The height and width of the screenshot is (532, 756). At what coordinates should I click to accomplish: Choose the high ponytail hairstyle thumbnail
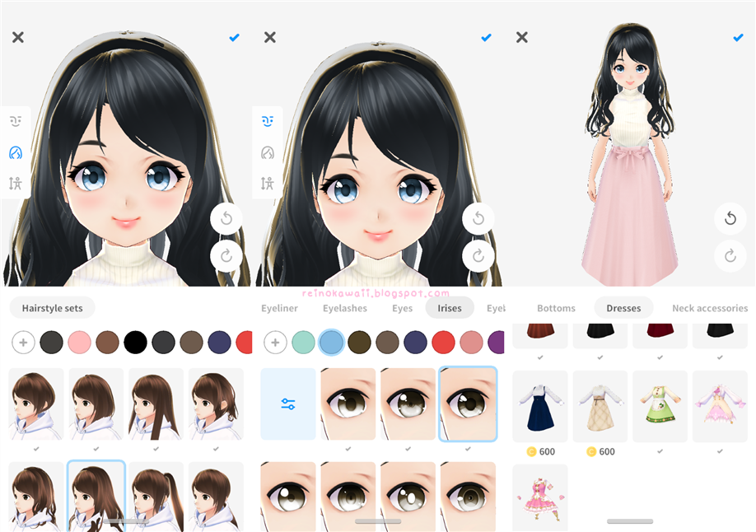pos(156,497)
